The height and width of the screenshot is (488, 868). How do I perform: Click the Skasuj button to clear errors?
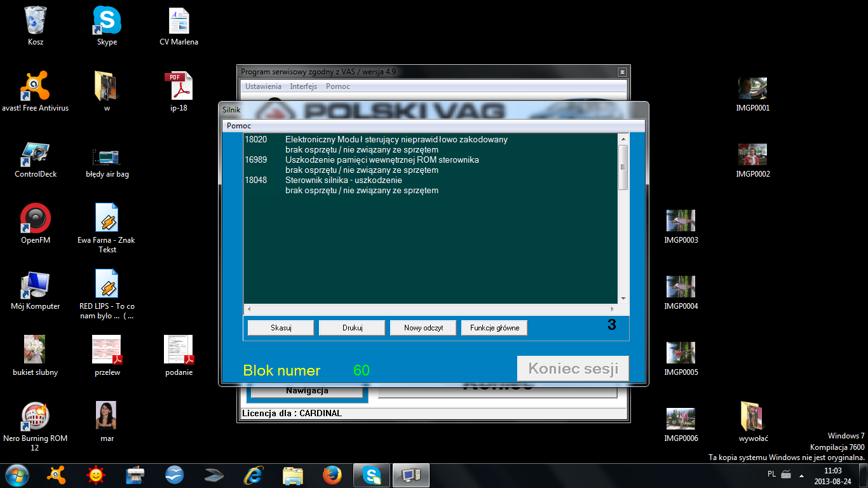pyautogui.click(x=280, y=328)
